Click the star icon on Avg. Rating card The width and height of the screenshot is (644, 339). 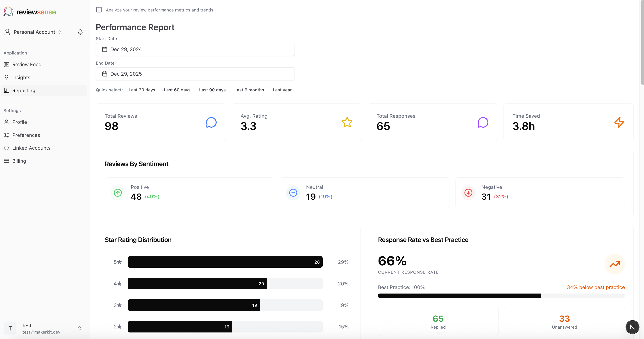click(x=347, y=122)
